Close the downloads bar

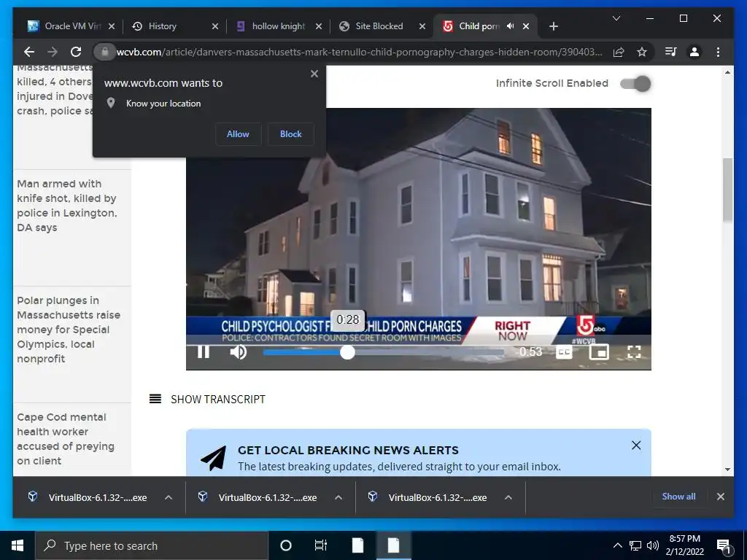tap(720, 496)
